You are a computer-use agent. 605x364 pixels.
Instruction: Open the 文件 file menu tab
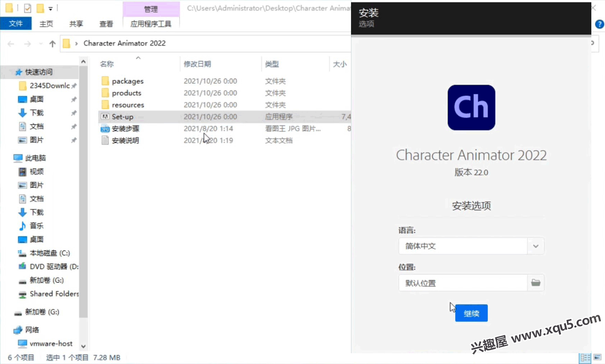(16, 24)
